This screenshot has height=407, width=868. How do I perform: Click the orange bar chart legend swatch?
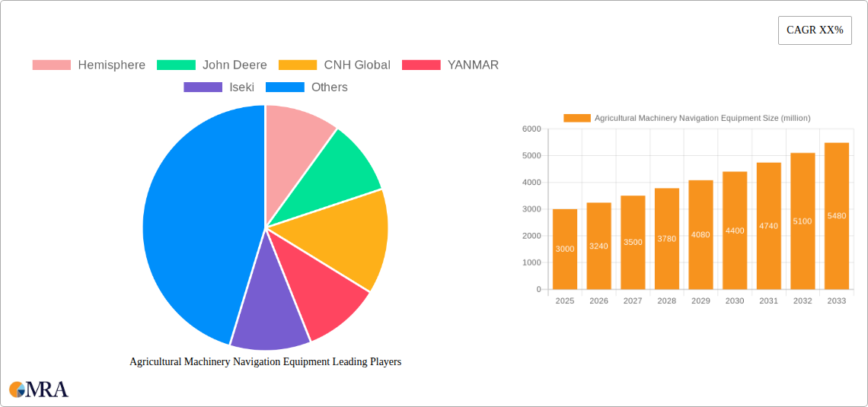tap(577, 118)
